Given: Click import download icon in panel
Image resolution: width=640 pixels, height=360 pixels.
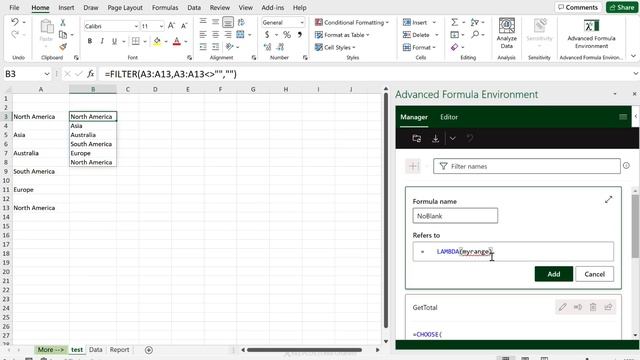Looking at the screenshot, I should pos(436,138).
